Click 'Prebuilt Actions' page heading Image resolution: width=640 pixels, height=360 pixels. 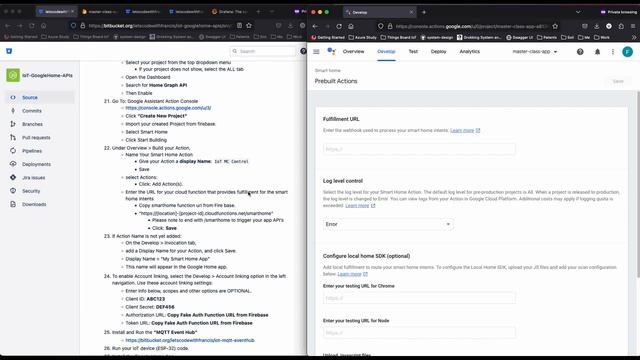click(336, 81)
